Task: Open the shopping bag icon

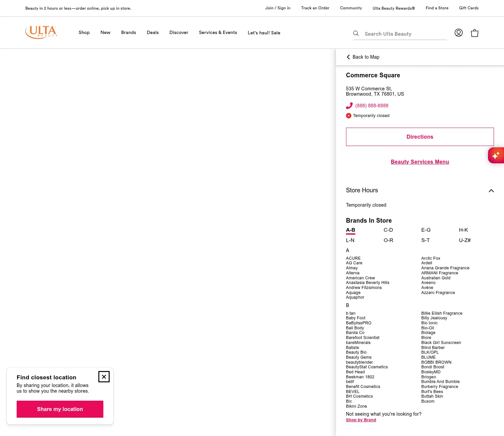Action: [x=475, y=33]
